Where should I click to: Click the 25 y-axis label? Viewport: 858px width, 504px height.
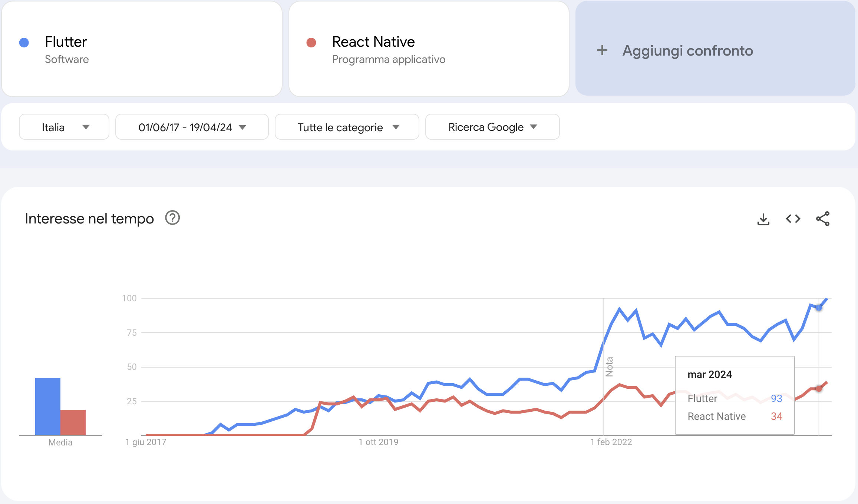[x=132, y=401]
